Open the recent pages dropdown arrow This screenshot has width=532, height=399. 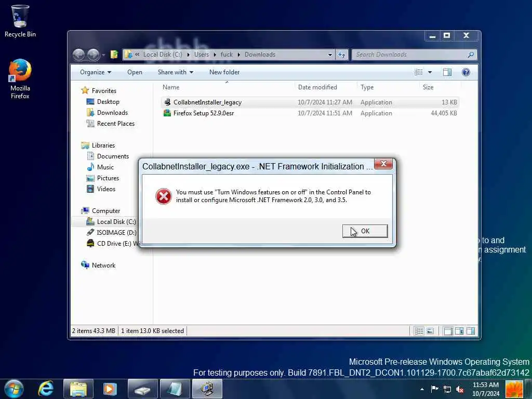[103, 55]
